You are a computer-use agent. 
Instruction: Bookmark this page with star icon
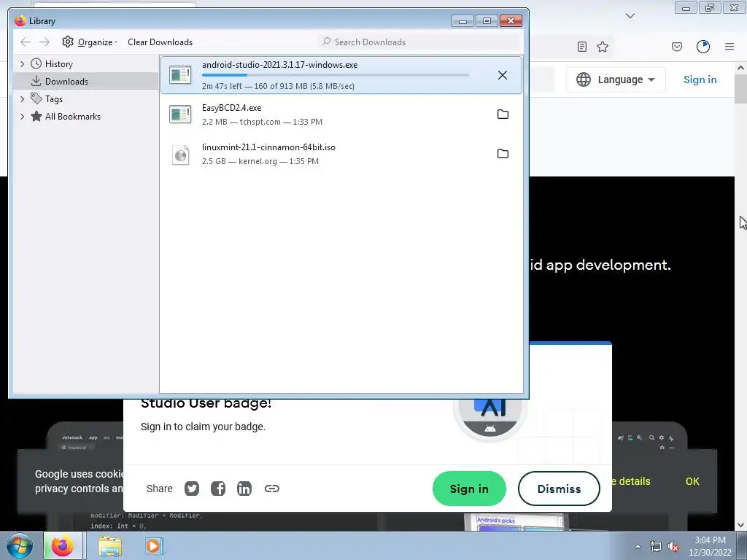point(603,47)
